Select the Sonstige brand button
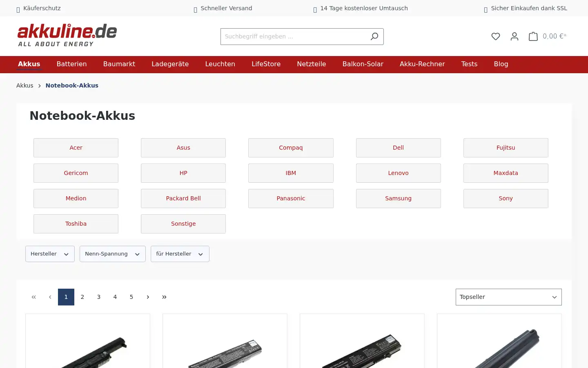588x368 pixels. [x=183, y=224]
